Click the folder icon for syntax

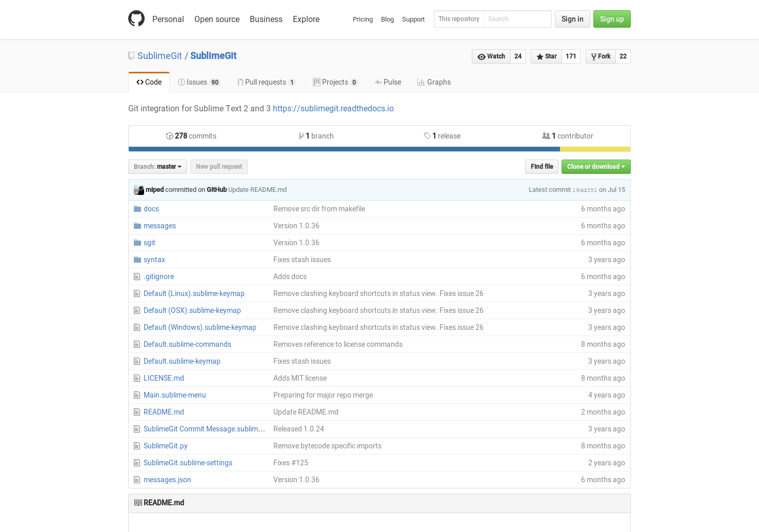137,260
